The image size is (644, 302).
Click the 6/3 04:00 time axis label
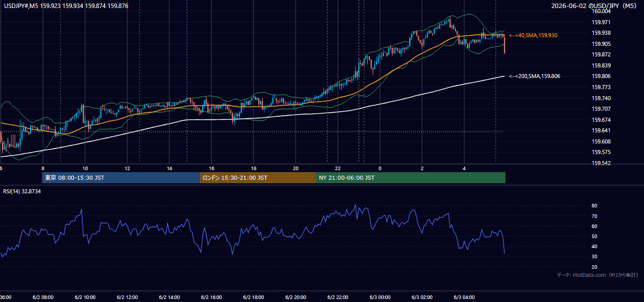[464, 297]
